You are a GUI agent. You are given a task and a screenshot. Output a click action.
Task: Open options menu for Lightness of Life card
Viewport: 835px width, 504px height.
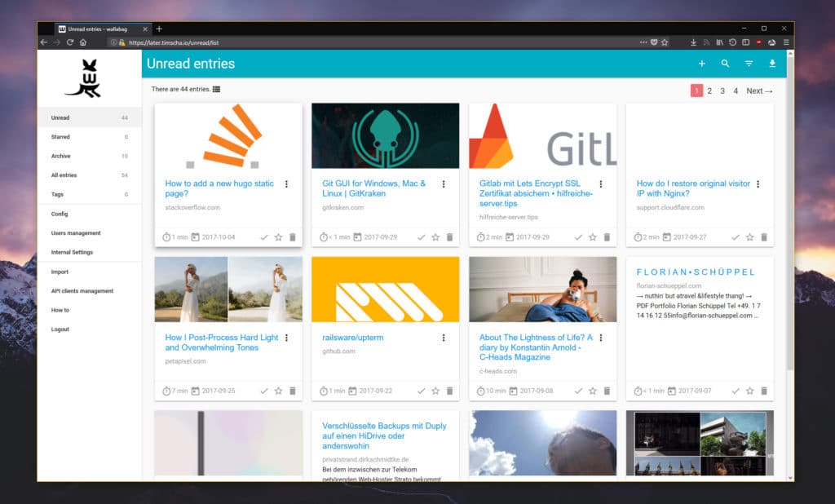[x=601, y=338]
